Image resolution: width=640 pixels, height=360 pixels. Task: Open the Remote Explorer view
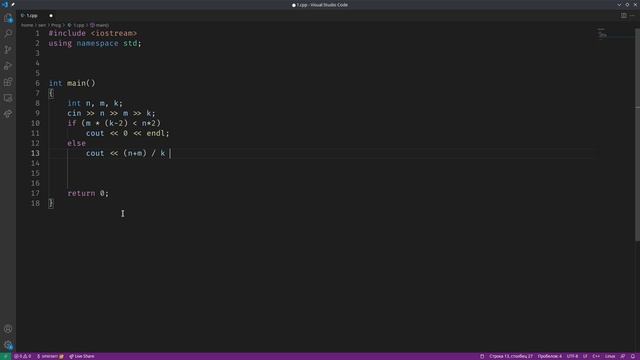8,98
